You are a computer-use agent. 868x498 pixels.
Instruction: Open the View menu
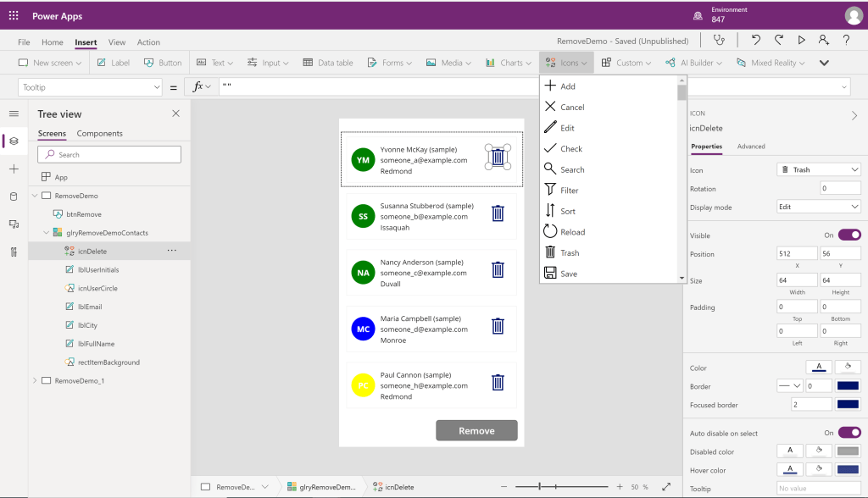[x=117, y=42]
